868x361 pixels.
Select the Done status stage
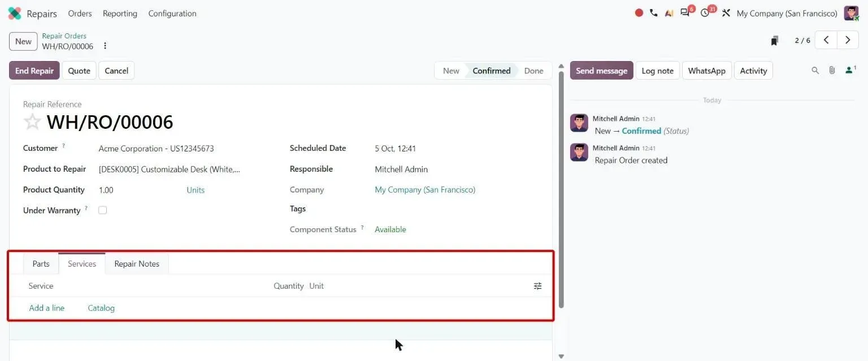pos(533,71)
